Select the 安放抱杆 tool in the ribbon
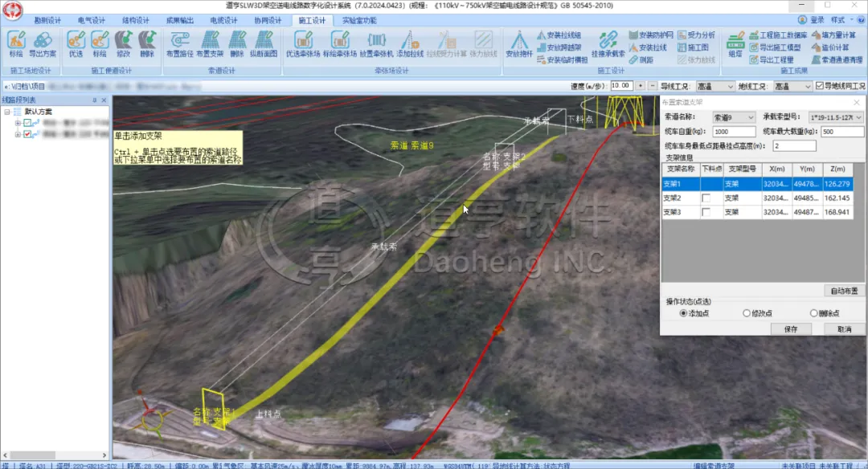Image resolution: width=868 pixels, height=469 pixels. [x=519, y=43]
